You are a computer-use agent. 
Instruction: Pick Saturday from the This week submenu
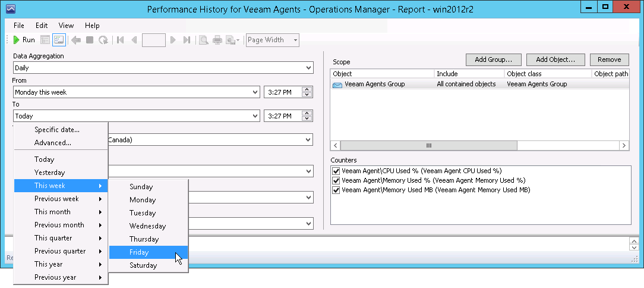pyautogui.click(x=149, y=266)
